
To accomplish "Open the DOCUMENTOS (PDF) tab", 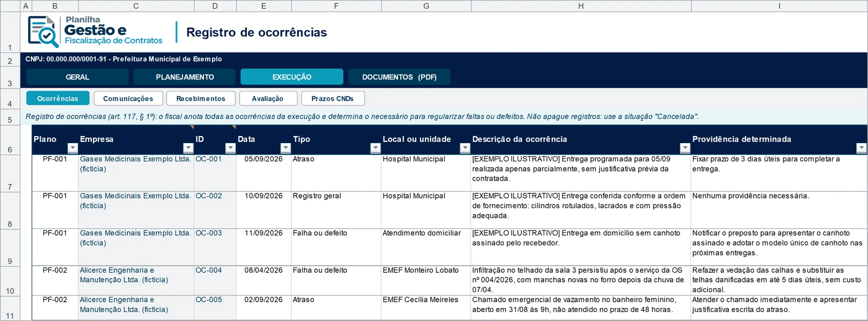I will pyautogui.click(x=399, y=77).
